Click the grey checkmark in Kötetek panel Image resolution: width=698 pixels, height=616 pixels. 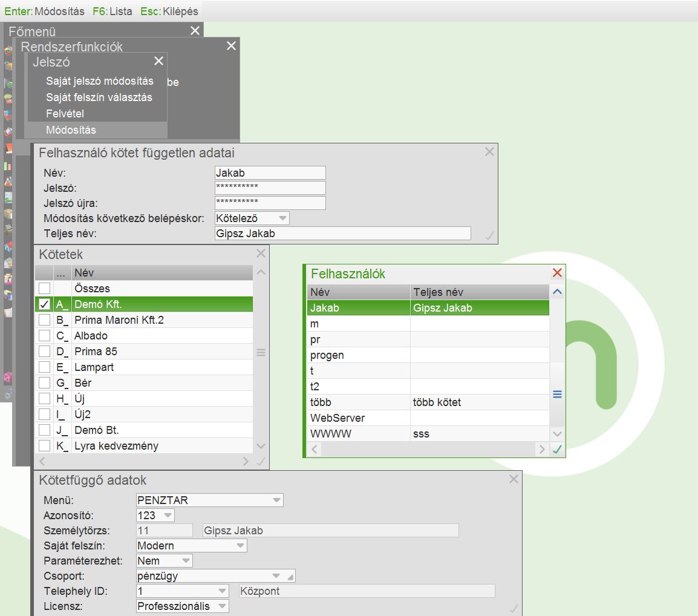(261, 461)
